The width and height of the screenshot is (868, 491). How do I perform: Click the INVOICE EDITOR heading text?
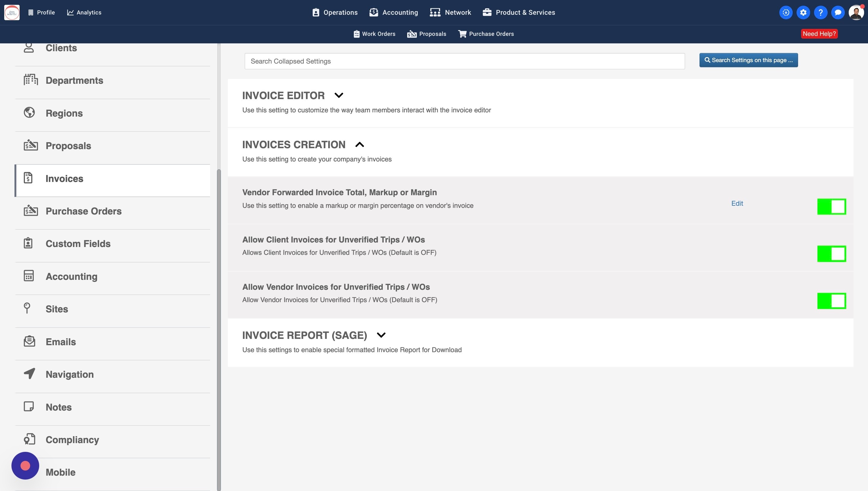point(283,95)
